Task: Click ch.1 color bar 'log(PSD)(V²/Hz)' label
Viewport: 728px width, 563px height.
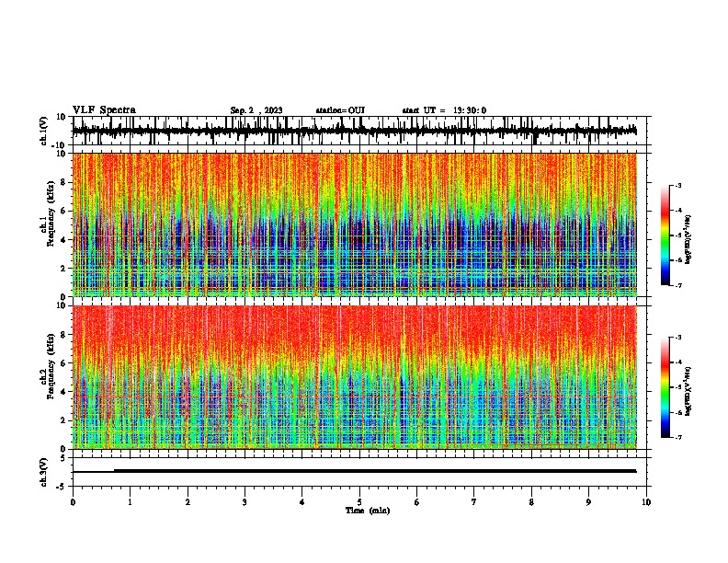Action: click(x=688, y=239)
